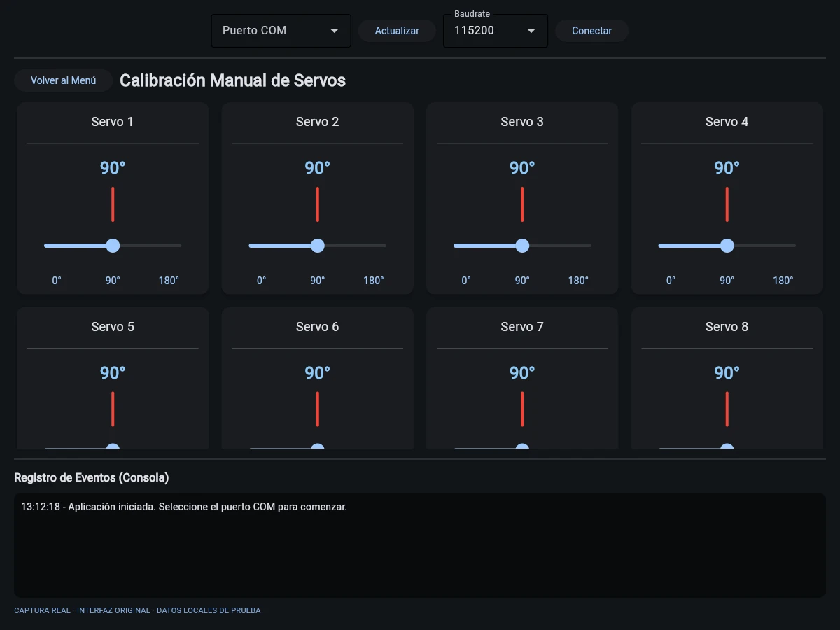Image resolution: width=840 pixels, height=630 pixels.
Task: Click the large 90° angle value of Servo 8
Action: click(x=727, y=373)
